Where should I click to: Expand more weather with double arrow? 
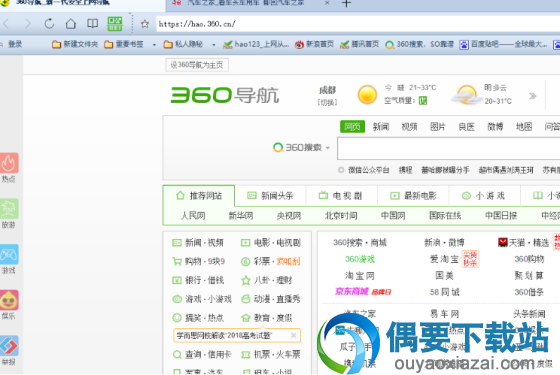532,96
